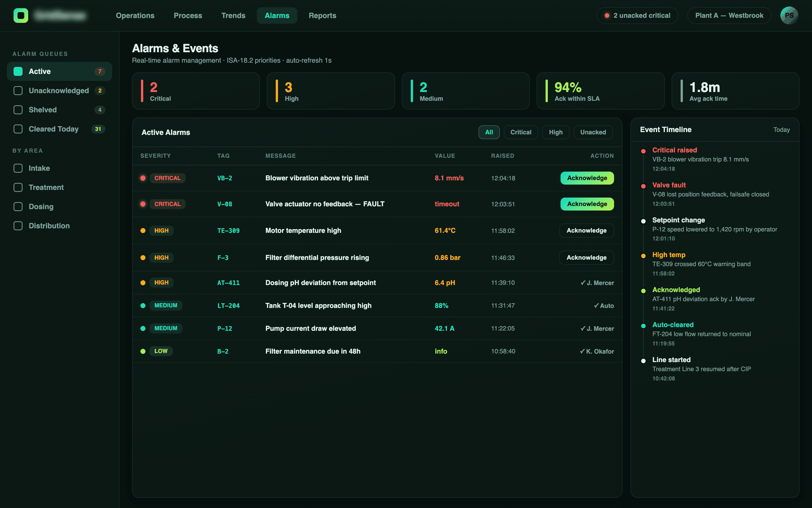
Task: Acknowledge the V-08 valve actuator alarm
Action: pyautogui.click(x=587, y=204)
